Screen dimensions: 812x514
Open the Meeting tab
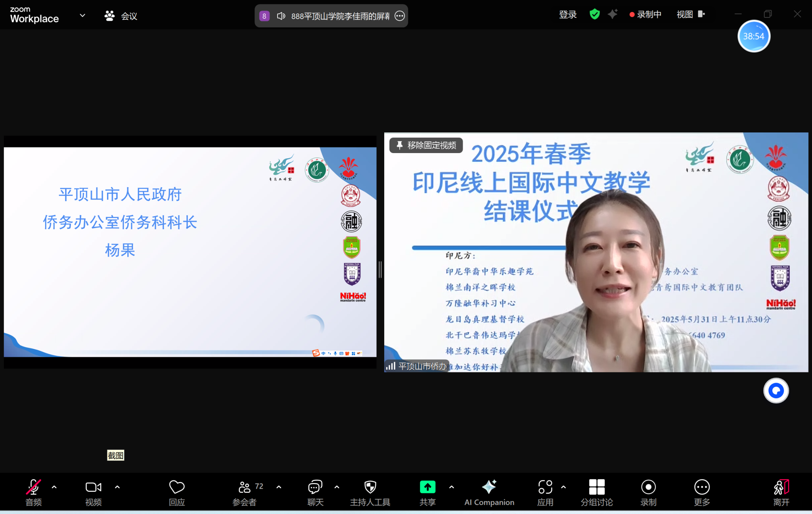(x=121, y=16)
